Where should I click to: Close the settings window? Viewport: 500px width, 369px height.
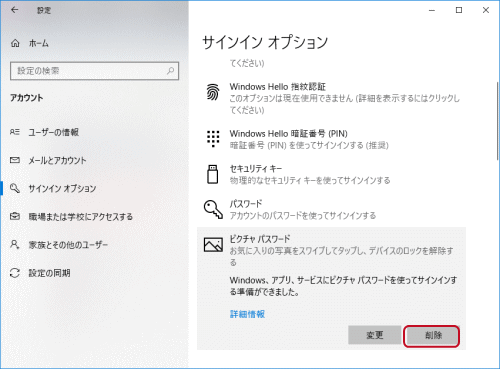[486, 10]
